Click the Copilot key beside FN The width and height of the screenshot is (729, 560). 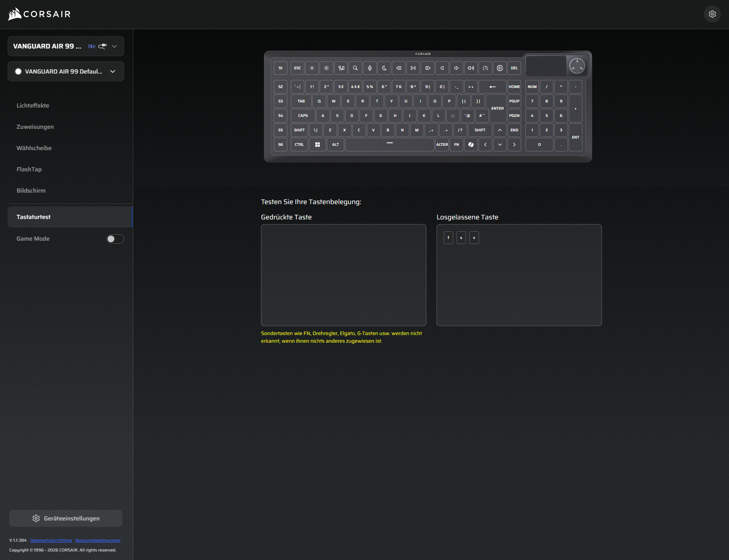(471, 145)
